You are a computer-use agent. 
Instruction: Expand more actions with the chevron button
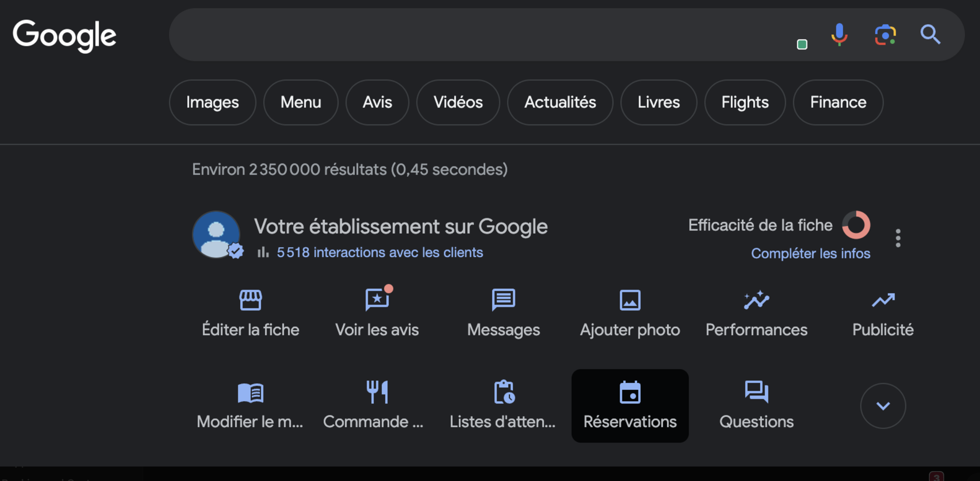coord(883,406)
